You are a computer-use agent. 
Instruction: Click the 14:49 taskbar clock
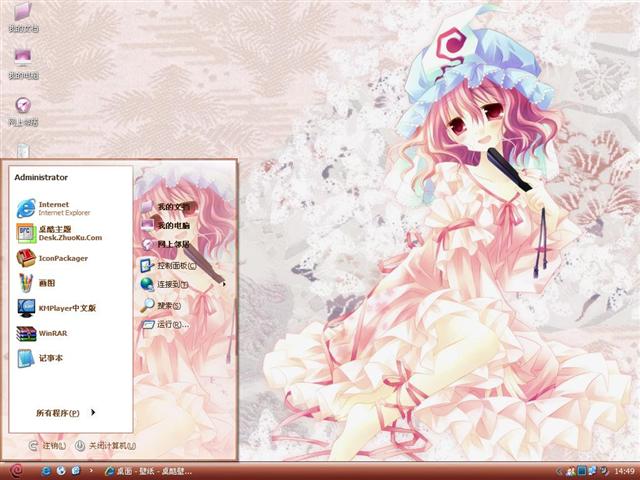624,471
